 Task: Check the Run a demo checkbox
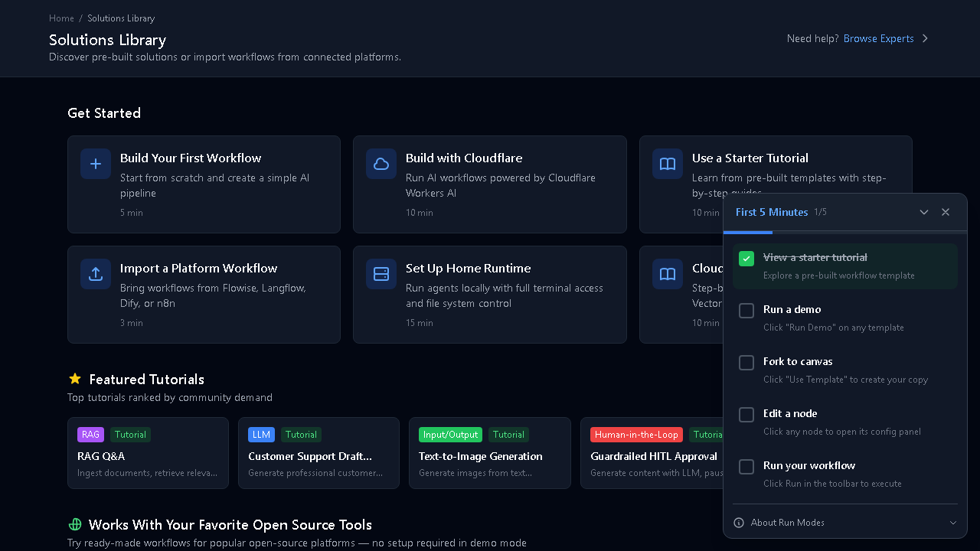coord(746,311)
